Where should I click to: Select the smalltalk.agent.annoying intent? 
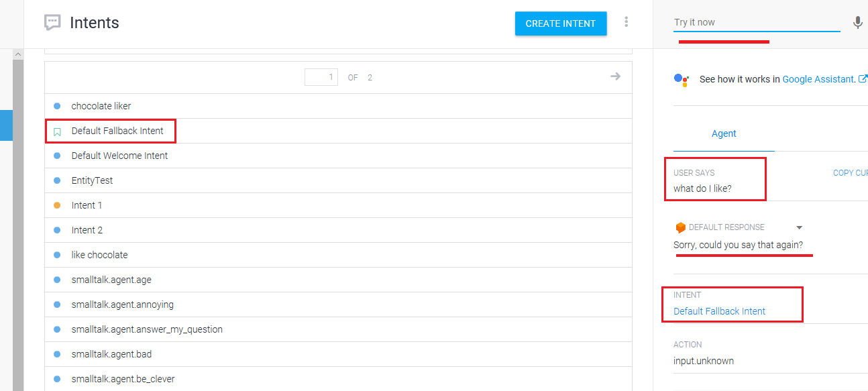[x=122, y=304]
